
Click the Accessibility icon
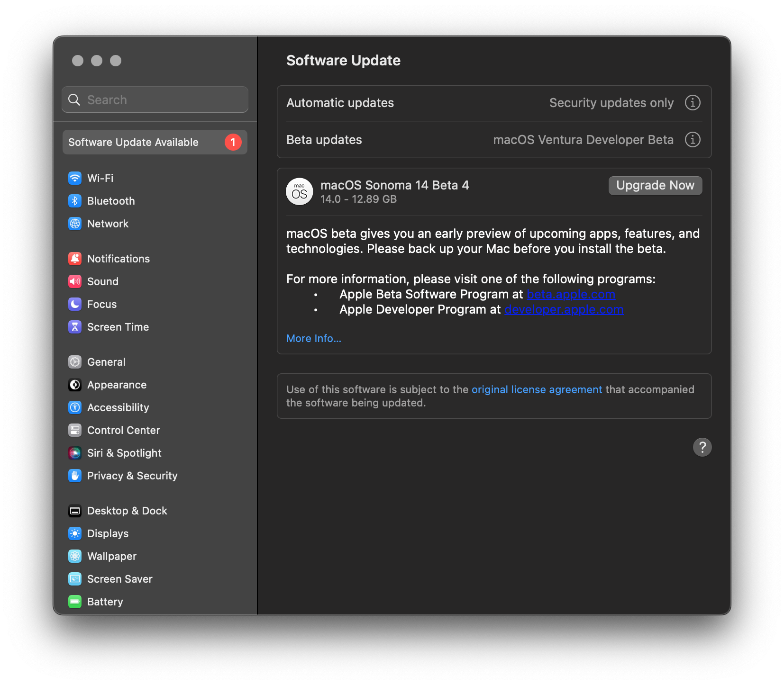75,407
